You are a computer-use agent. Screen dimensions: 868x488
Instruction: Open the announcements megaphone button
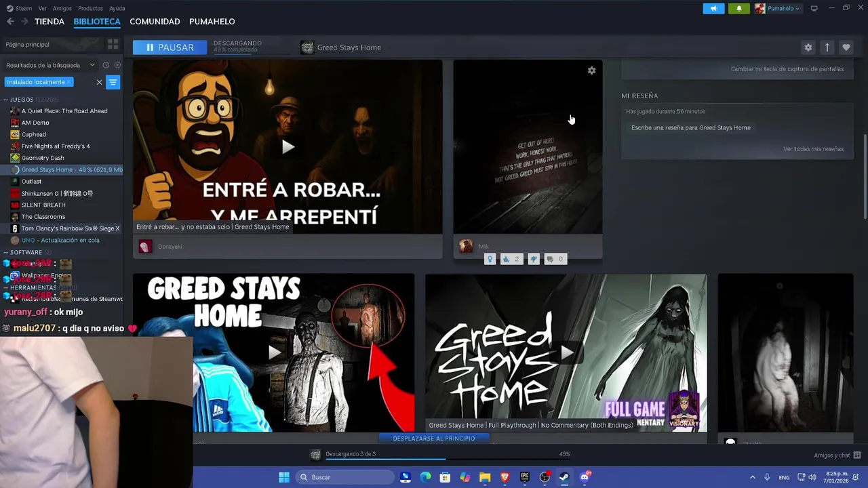tap(713, 8)
